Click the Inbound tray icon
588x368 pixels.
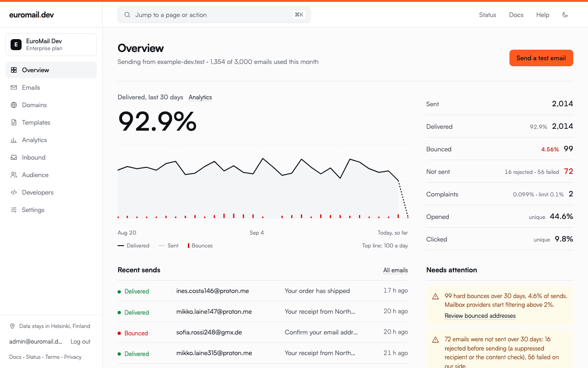[x=14, y=157]
